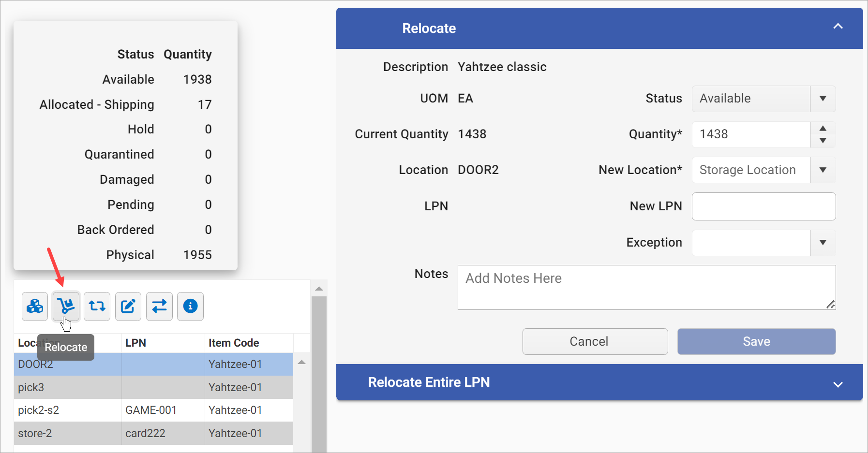The image size is (868, 453).
Task: Expand the Relocate Entire LPN section
Action: [x=838, y=385]
